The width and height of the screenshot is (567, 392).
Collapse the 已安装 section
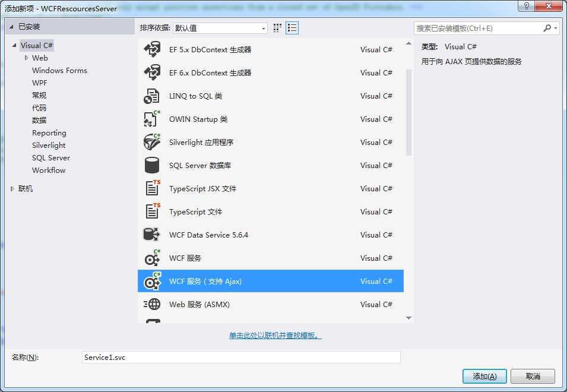click(11, 27)
